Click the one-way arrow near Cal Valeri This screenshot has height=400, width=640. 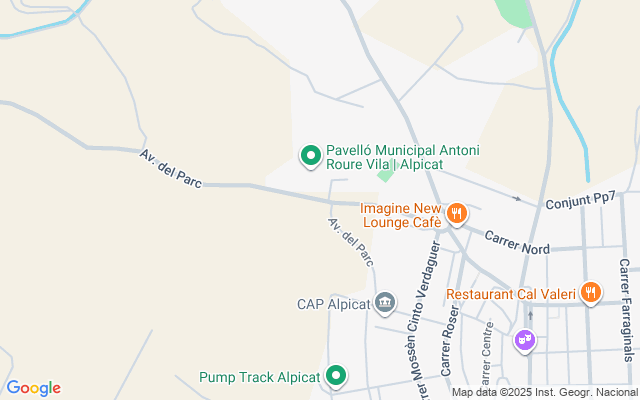pos(530,315)
